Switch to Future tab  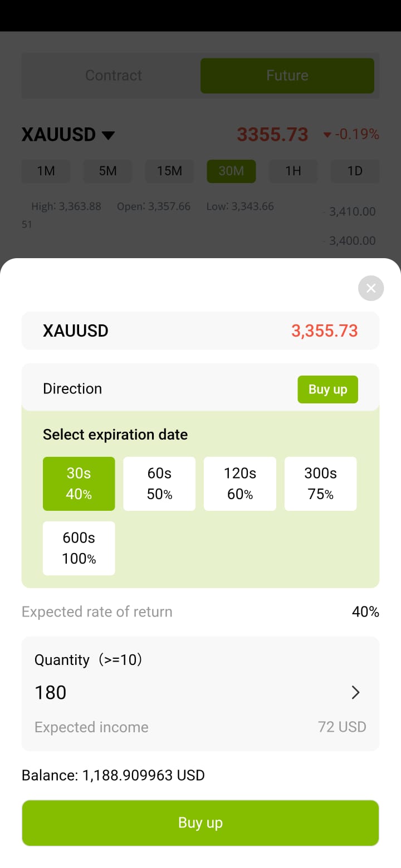point(287,76)
